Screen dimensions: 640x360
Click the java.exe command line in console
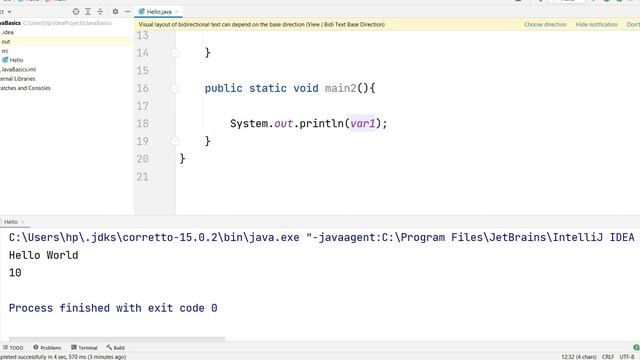click(322, 238)
